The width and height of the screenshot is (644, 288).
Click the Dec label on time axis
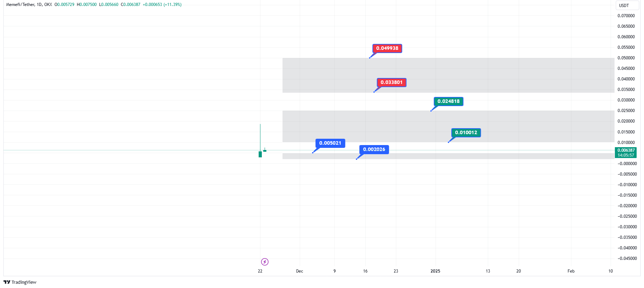pos(299,271)
